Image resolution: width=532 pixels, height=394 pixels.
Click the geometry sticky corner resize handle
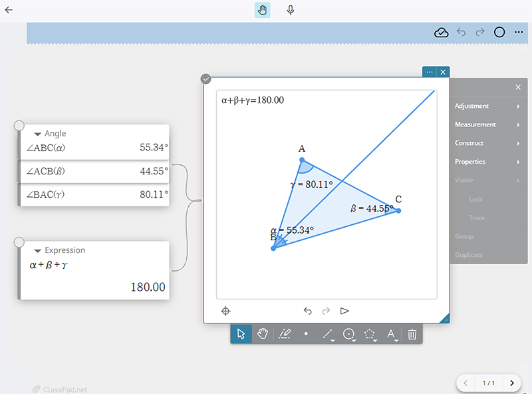coord(445,318)
